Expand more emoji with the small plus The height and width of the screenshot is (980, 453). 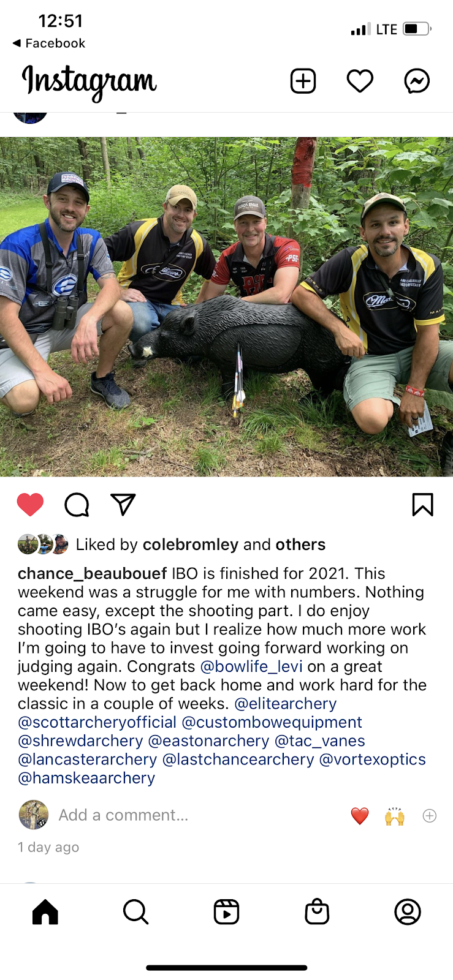point(430,816)
